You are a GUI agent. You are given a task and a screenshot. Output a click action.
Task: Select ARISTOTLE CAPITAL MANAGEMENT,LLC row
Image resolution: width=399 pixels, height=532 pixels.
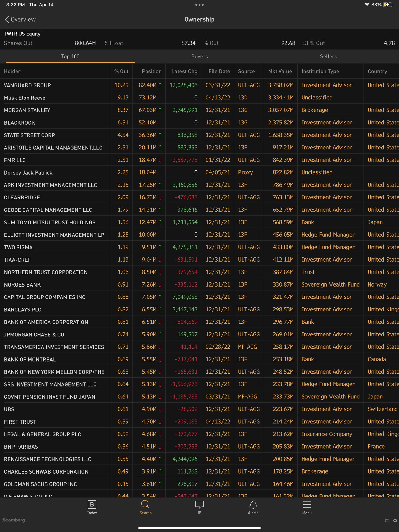pos(199,148)
